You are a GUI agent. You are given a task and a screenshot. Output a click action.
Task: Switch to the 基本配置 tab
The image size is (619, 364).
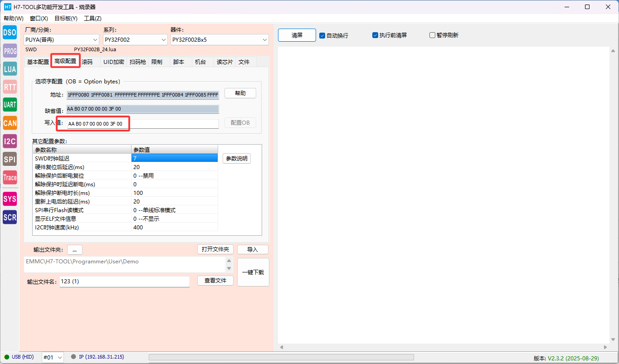[38, 62]
